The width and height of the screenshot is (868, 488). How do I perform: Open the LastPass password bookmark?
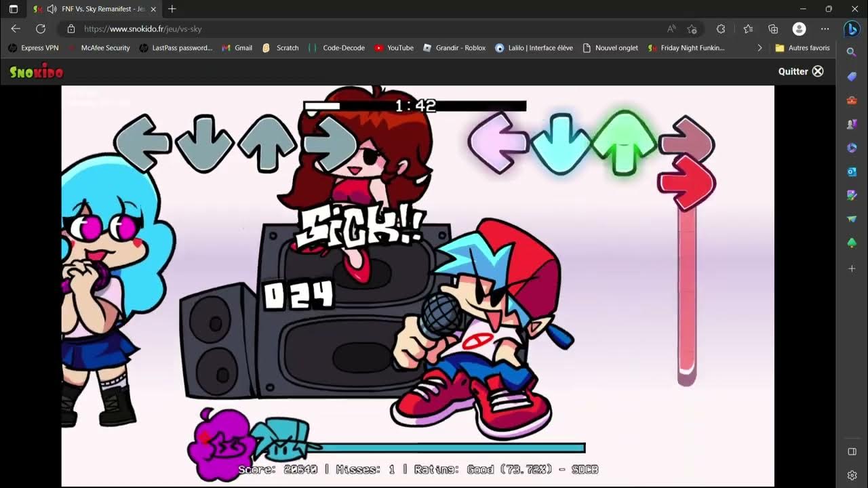pos(176,47)
